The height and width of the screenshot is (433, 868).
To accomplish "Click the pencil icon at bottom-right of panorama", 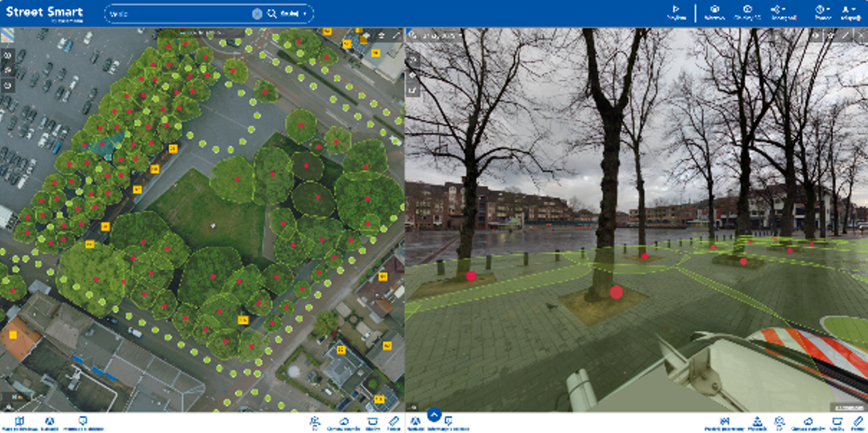I will coord(859,421).
